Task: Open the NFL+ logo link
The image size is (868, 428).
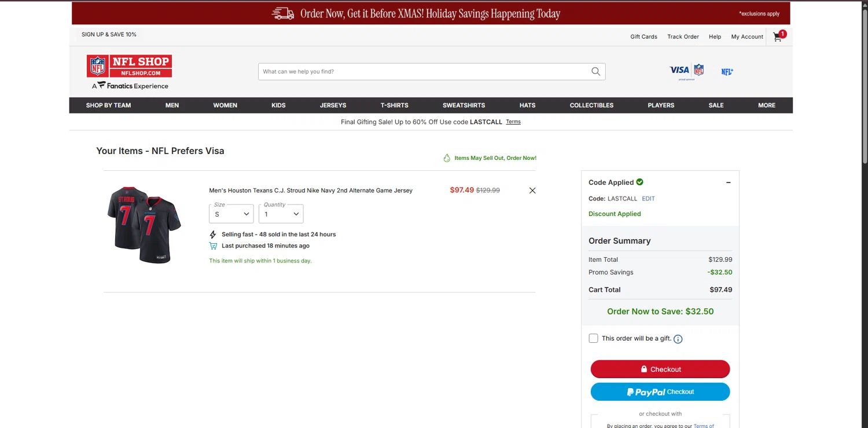Action: pyautogui.click(x=727, y=72)
